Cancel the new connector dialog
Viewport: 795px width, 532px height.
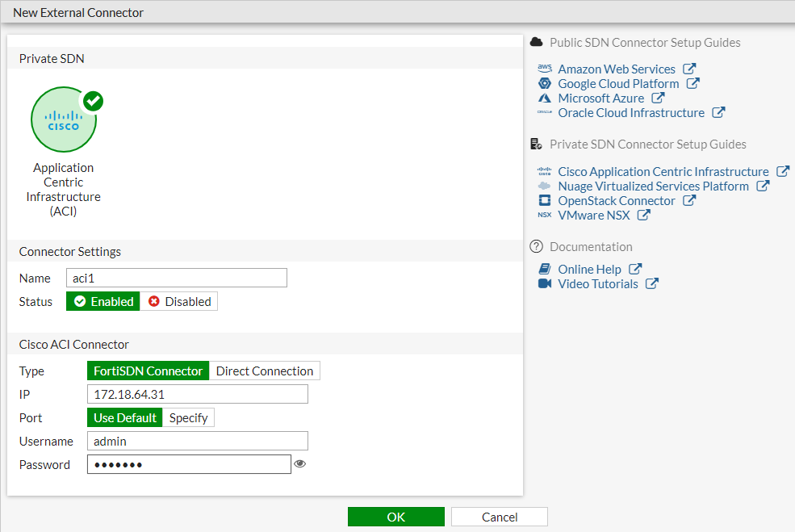pyautogui.click(x=499, y=517)
